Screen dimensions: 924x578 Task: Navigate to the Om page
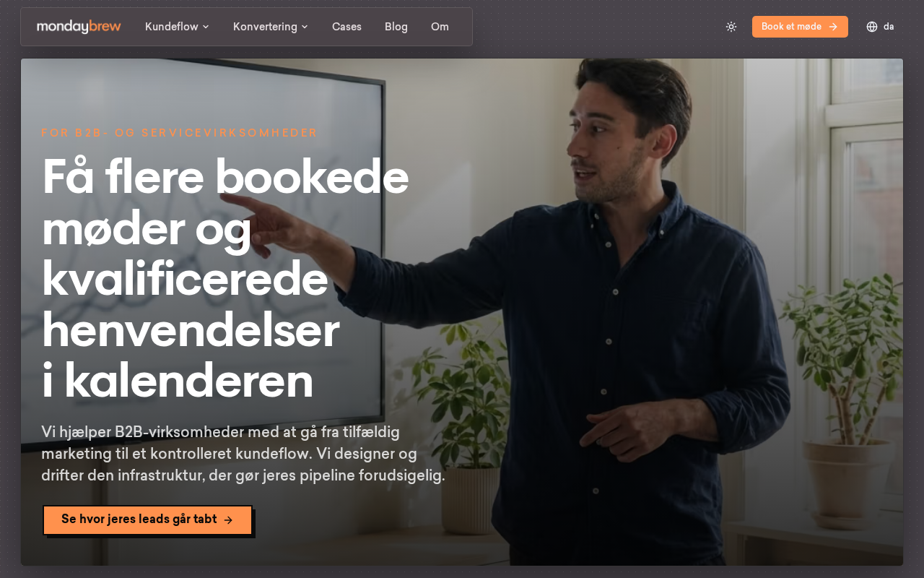pos(440,27)
